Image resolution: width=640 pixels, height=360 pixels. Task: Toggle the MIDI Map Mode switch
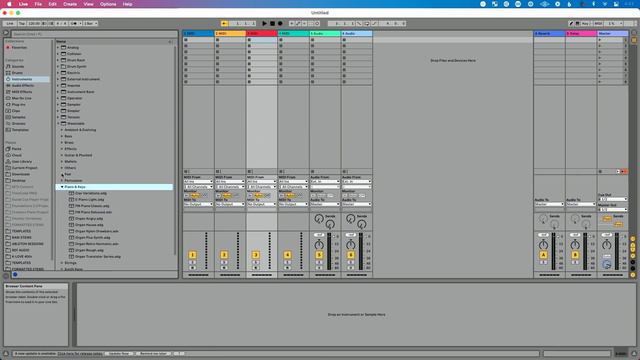pos(598,24)
